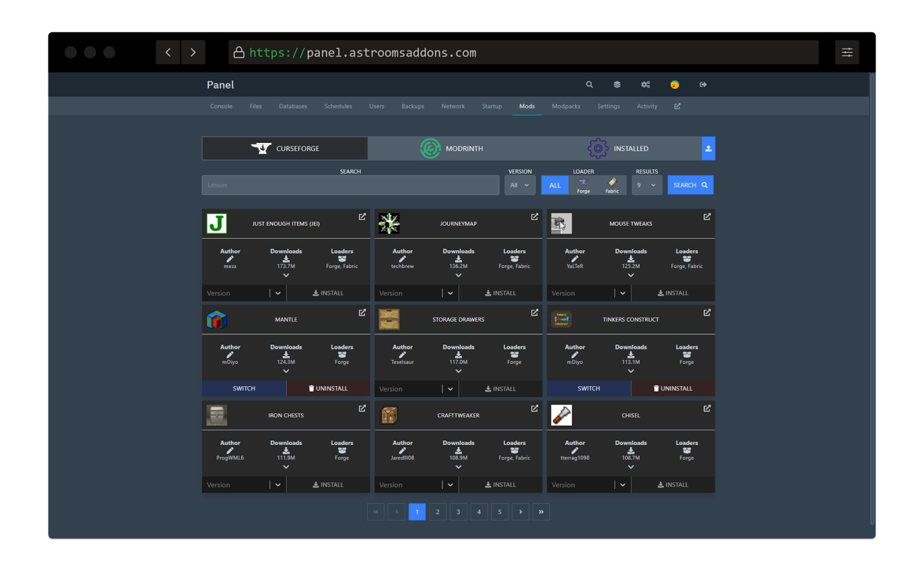Click the JourneyMap mod thumbnail

(x=389, y=224)
